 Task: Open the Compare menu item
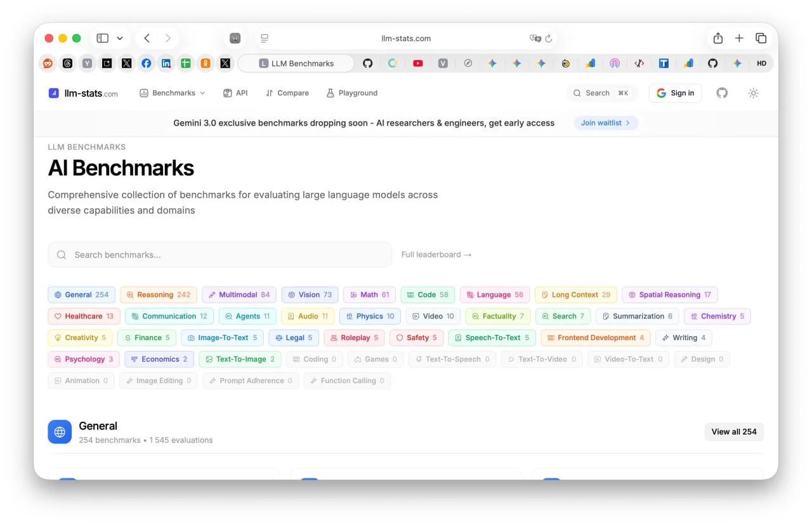point(287,93)
